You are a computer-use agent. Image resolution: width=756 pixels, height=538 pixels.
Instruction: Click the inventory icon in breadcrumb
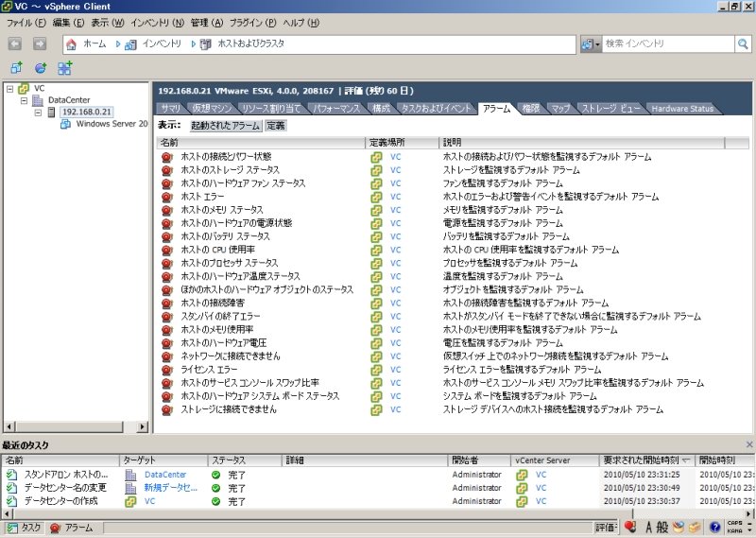(130, 44)
